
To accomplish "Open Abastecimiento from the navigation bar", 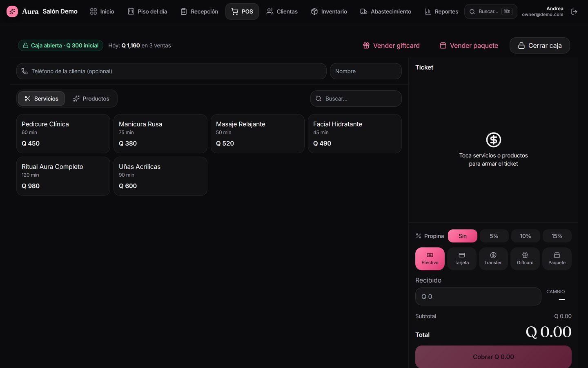I will point(386,11).
